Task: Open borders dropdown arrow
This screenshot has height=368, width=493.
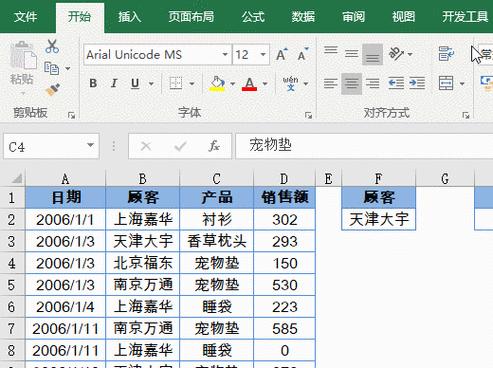Action: [192, 83]
